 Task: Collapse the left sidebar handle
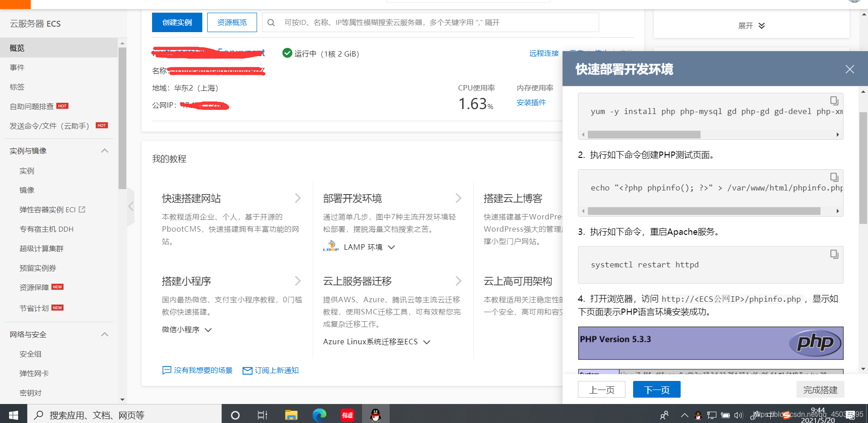tap(131, 206)
